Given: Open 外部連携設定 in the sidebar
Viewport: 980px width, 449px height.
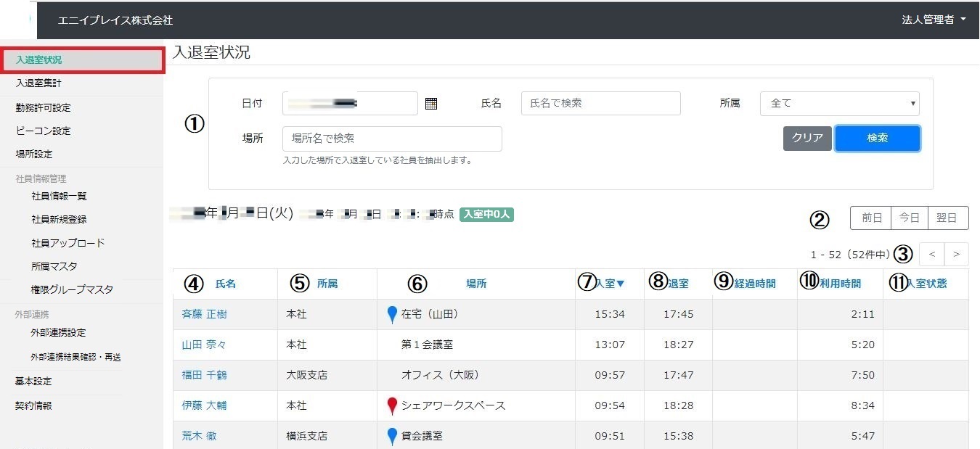Looking at the screenshot, I should tap(58, 333).
